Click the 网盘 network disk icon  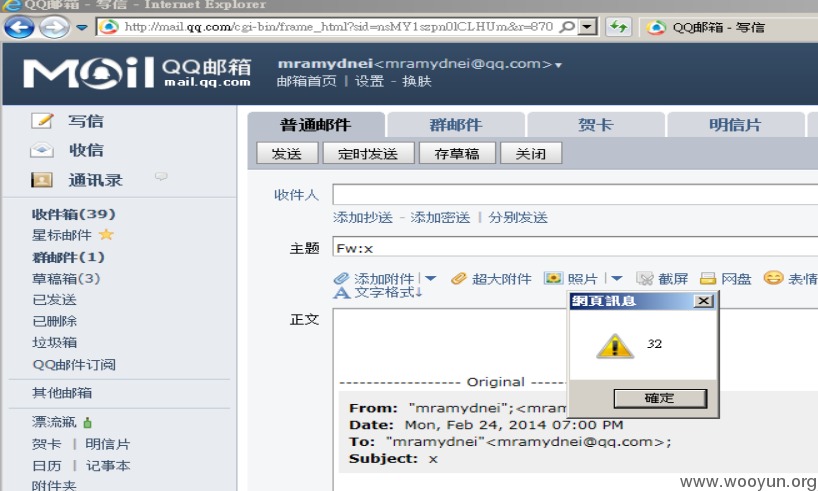click(708, 279)
